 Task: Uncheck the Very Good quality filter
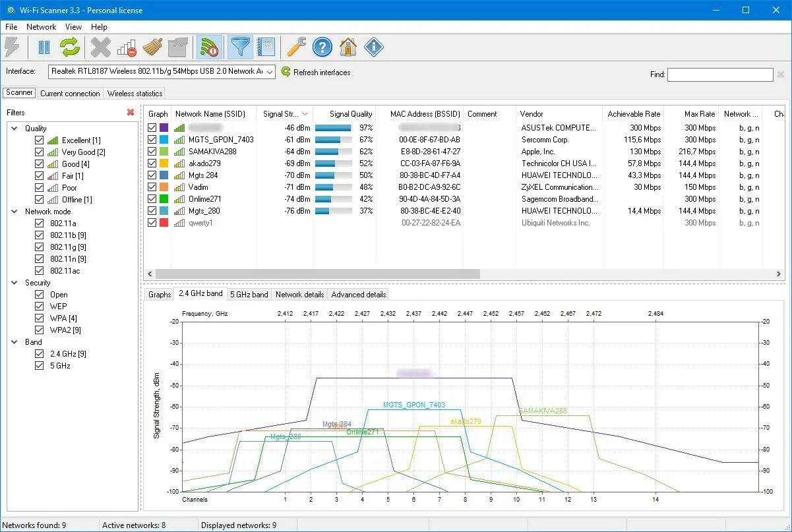click(x=40, y=152)
